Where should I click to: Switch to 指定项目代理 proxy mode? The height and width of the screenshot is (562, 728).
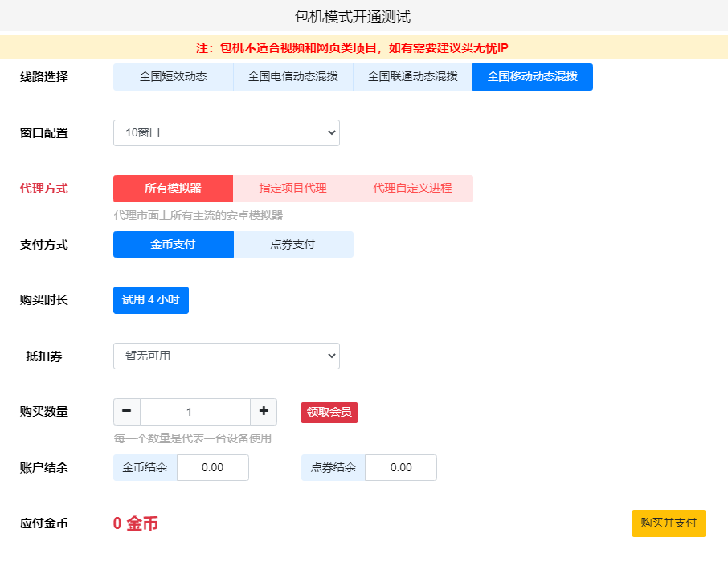[292, 189]
